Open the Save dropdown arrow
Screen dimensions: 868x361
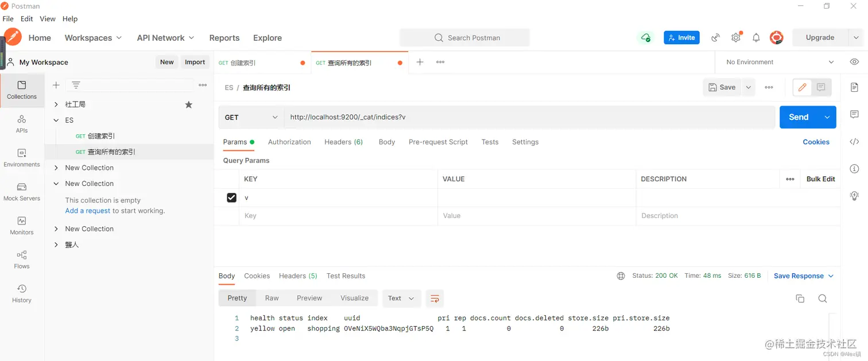[748, 87]
